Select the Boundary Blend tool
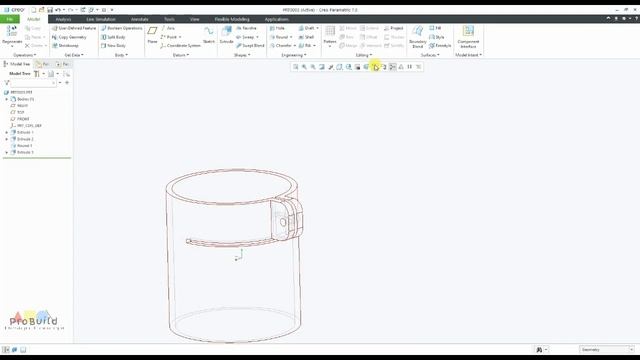Image resolution: width=640 pixels, height=360 pixels. point(418,36)
